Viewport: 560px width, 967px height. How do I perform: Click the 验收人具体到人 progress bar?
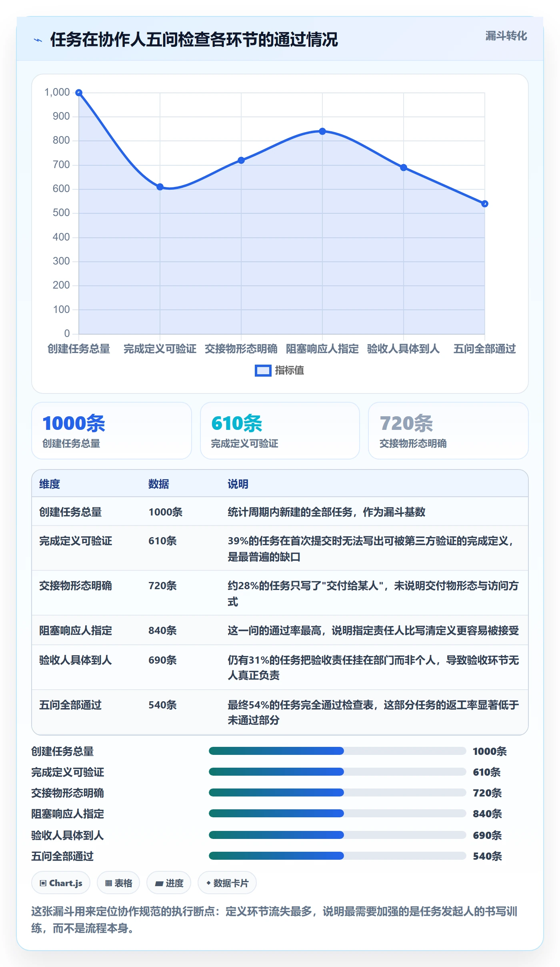tap(338, 835)
